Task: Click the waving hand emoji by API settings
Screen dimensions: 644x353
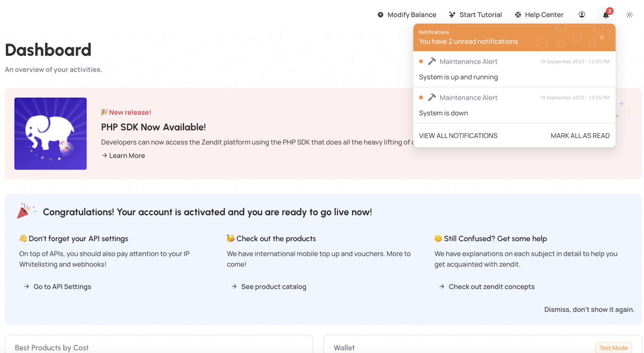Action: point(23,238)
